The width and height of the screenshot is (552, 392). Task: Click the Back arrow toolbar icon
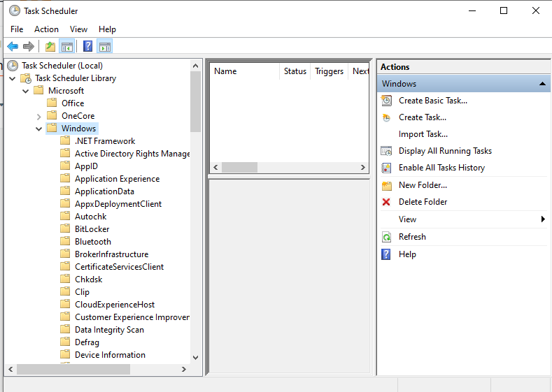tap(13, 46)
